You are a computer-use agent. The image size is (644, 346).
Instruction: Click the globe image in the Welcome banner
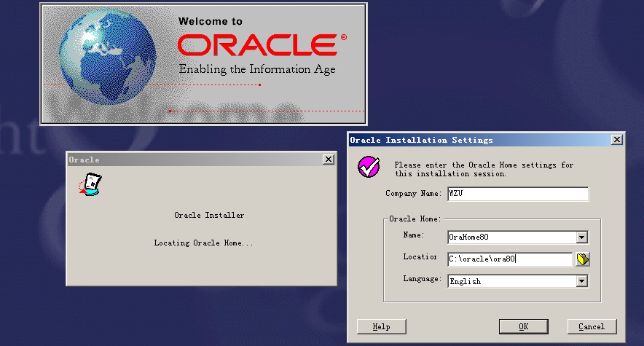pos(108,56)
